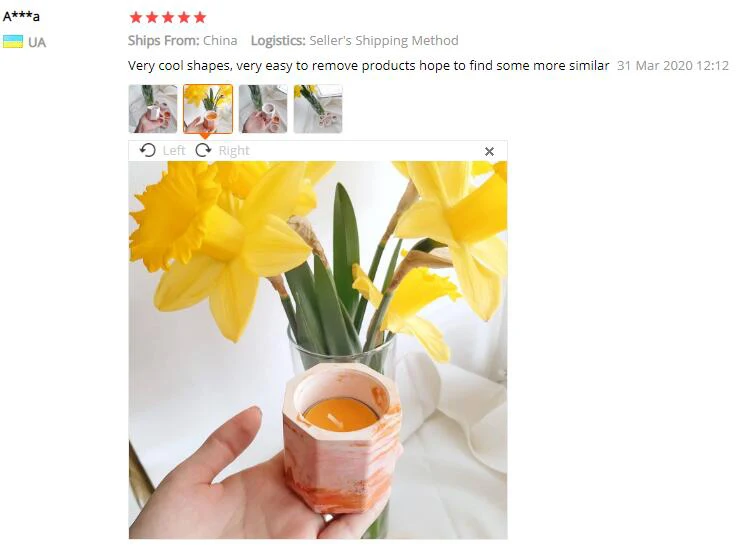The image size is (743, 551).
Task: Click the enlarged daffodil candle holder photo
Action: 318,350
